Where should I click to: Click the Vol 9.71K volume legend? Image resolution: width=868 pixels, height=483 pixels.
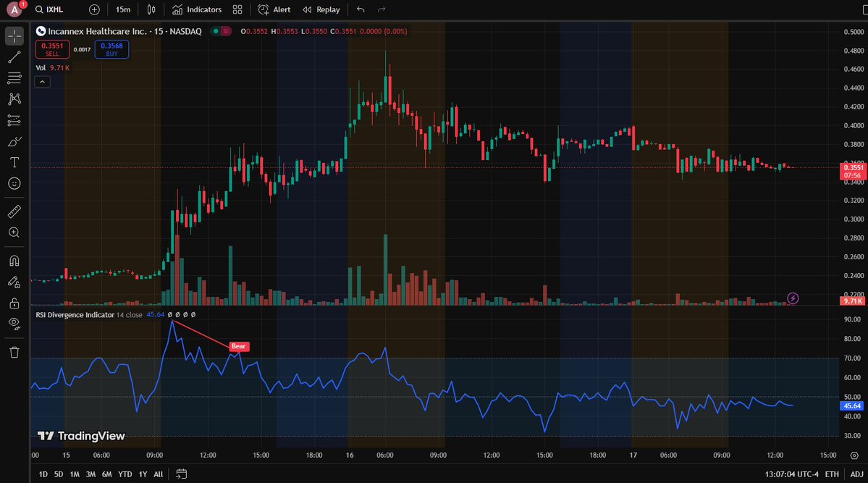point(53,67)
